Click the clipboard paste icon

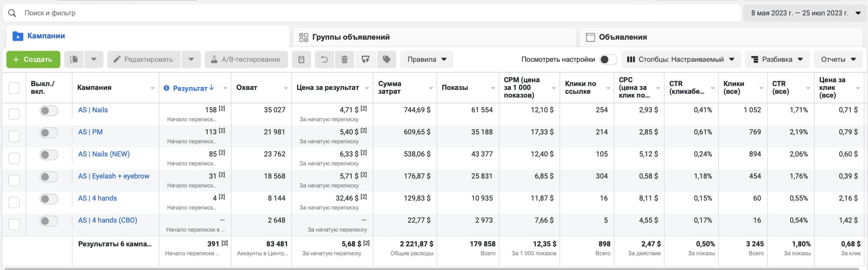click(301, 59)
